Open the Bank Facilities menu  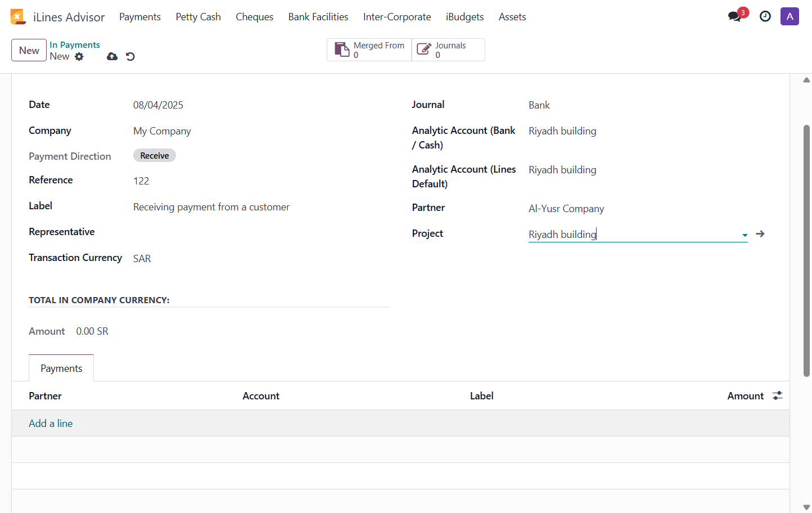(x=318, y=17)
